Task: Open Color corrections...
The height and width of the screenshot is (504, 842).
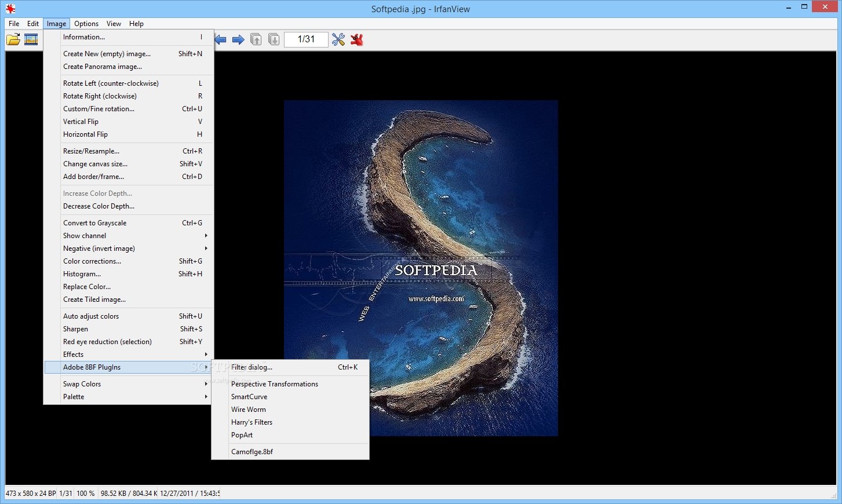Action: (x=129, y=261)
